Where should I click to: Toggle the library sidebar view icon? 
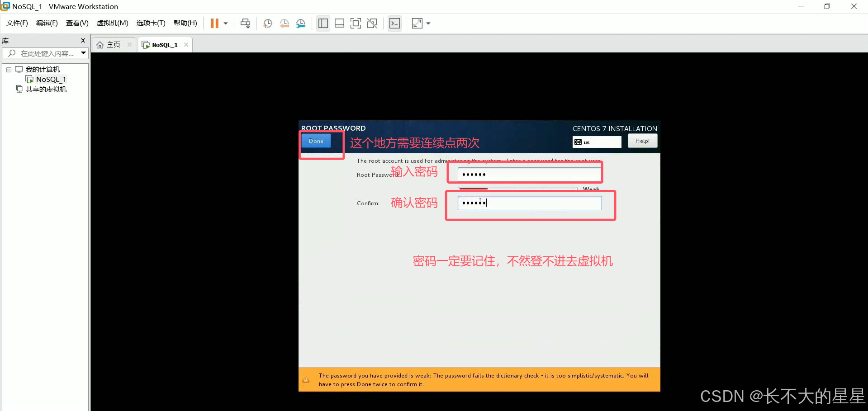coord(323,24)
